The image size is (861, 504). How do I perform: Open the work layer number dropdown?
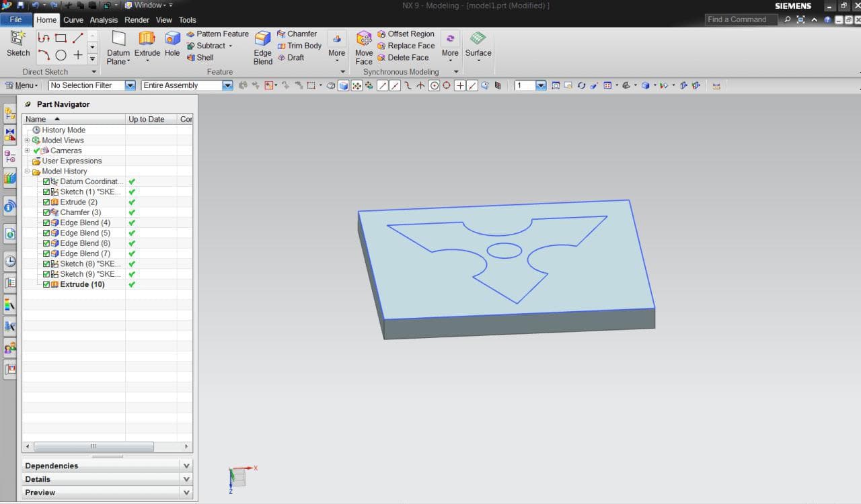541,85
